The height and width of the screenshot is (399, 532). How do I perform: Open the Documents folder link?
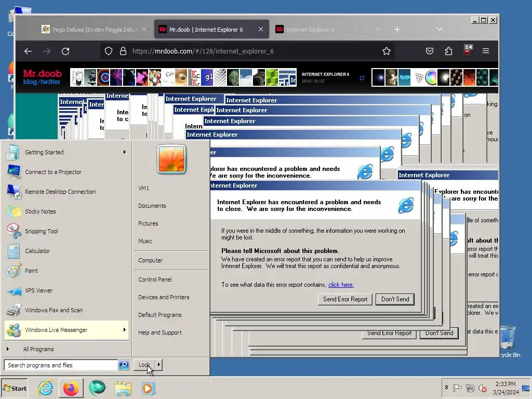[152, 206]
